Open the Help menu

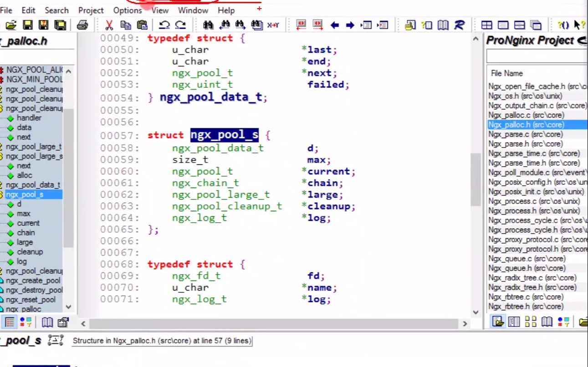226,10
